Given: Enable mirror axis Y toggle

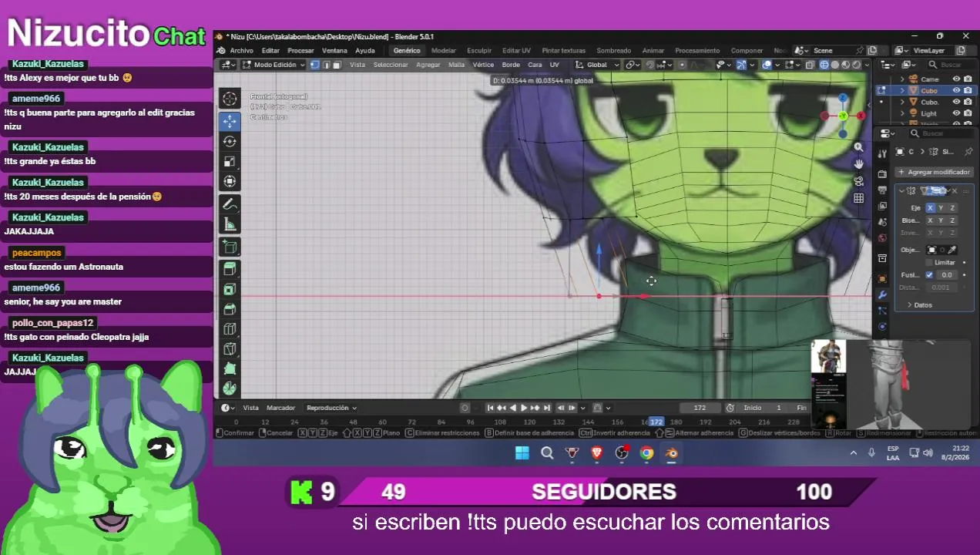Looking at the screenshot, I should coord(941,208).
